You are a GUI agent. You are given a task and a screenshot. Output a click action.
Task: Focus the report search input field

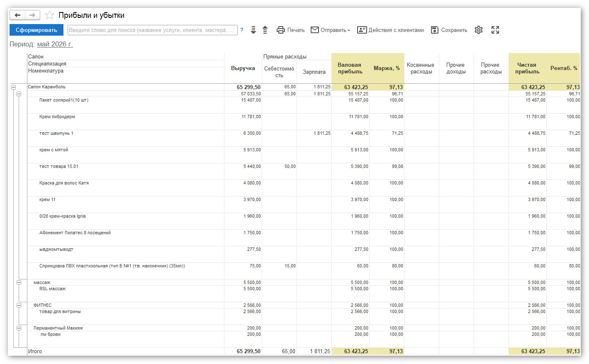153,30
